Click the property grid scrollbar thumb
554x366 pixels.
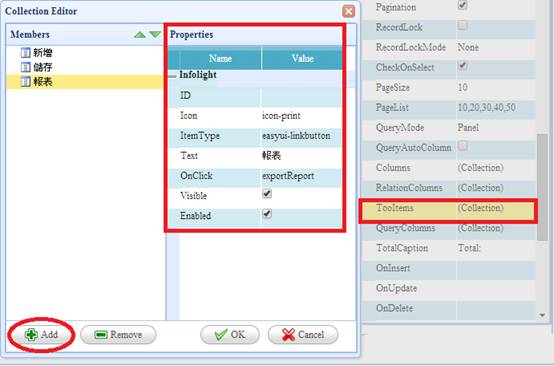[x=542, y=187]
